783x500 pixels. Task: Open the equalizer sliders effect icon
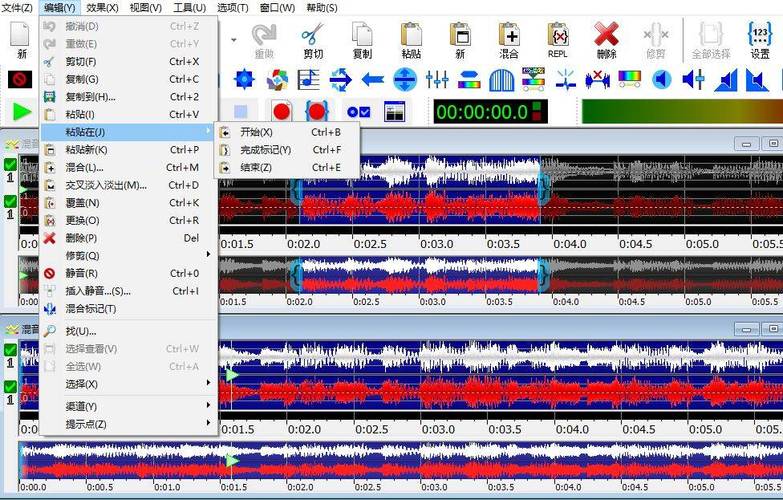pyautogui.click(x=437, y=79)
